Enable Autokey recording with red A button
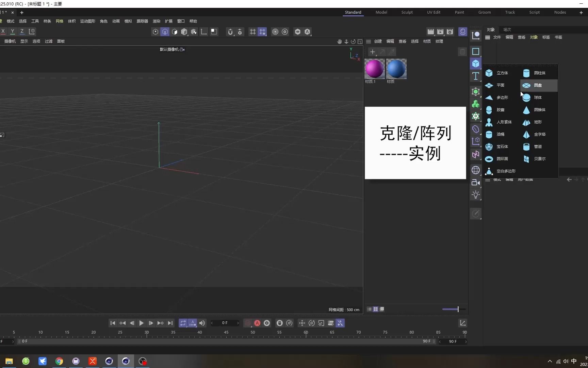Image resolution: width=588 pixels, height=368 pixels. 257,323
